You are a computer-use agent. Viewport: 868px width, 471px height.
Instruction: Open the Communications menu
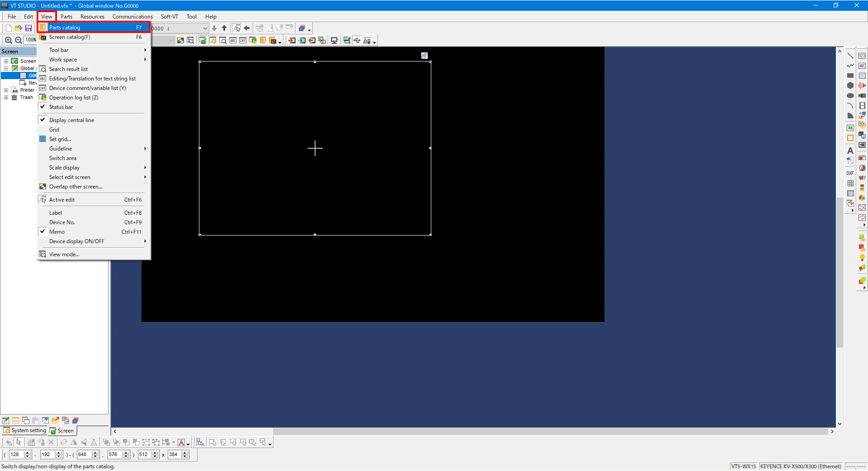(132, 17)
